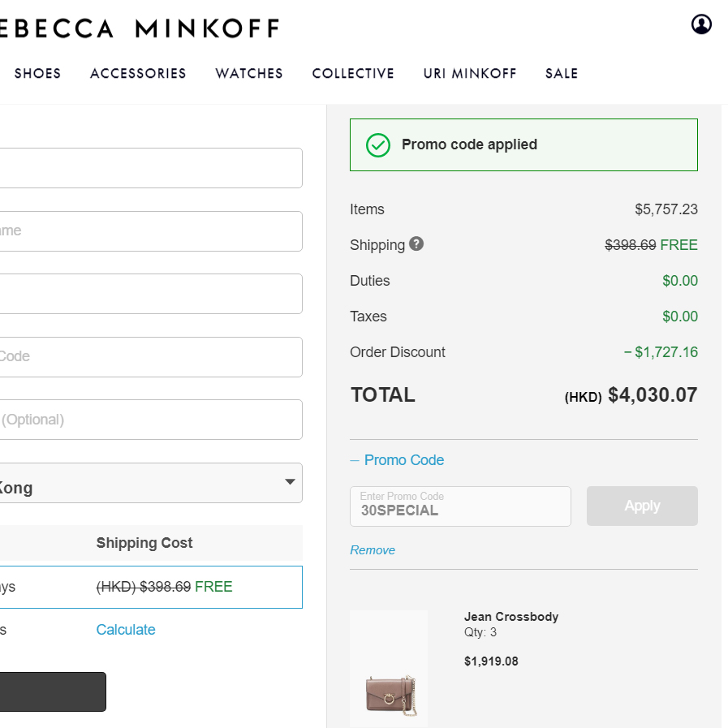
Task: Open the Accessories menu
Action: pos(138,74)
